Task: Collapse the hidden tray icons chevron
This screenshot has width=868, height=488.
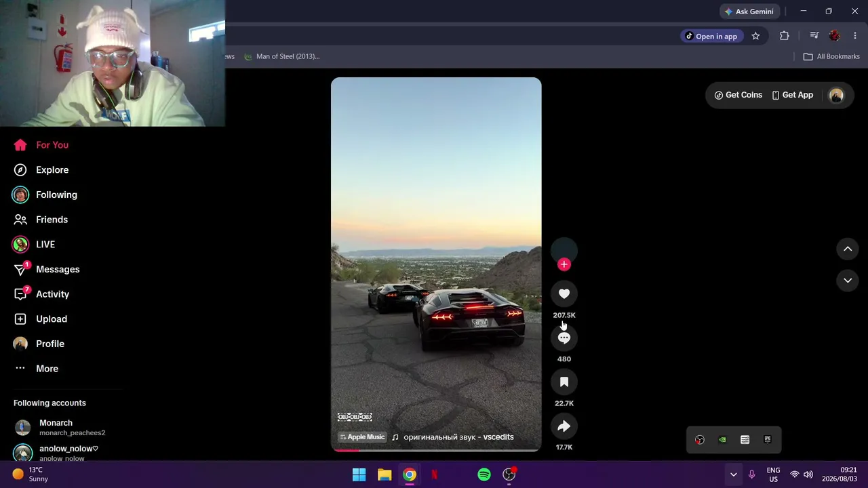Action: tap(733, 475)
